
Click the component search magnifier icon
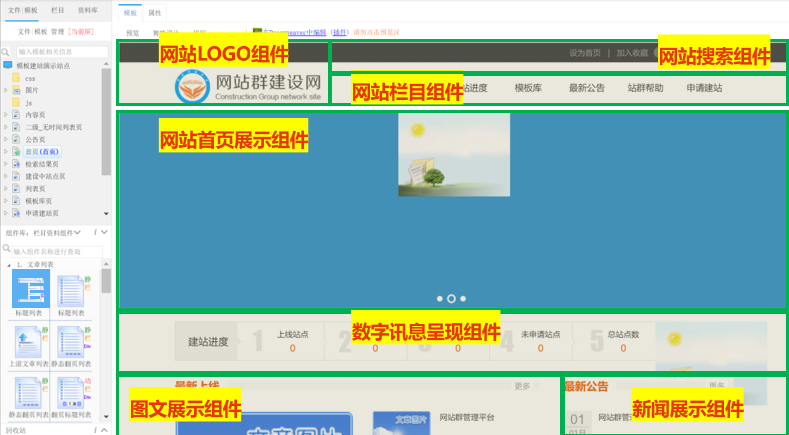(7, 249)
